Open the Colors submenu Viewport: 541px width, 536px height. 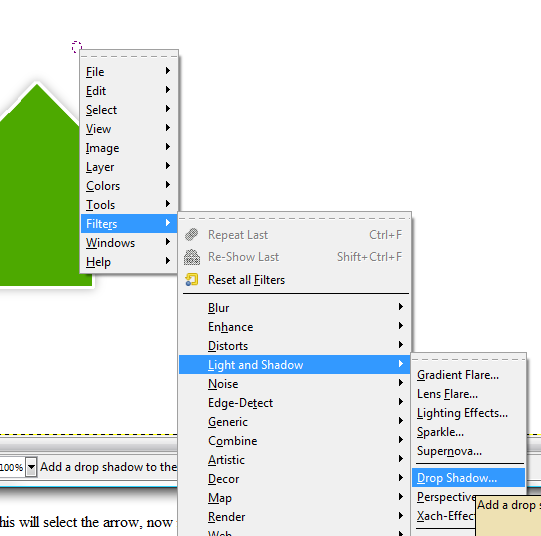129,186
